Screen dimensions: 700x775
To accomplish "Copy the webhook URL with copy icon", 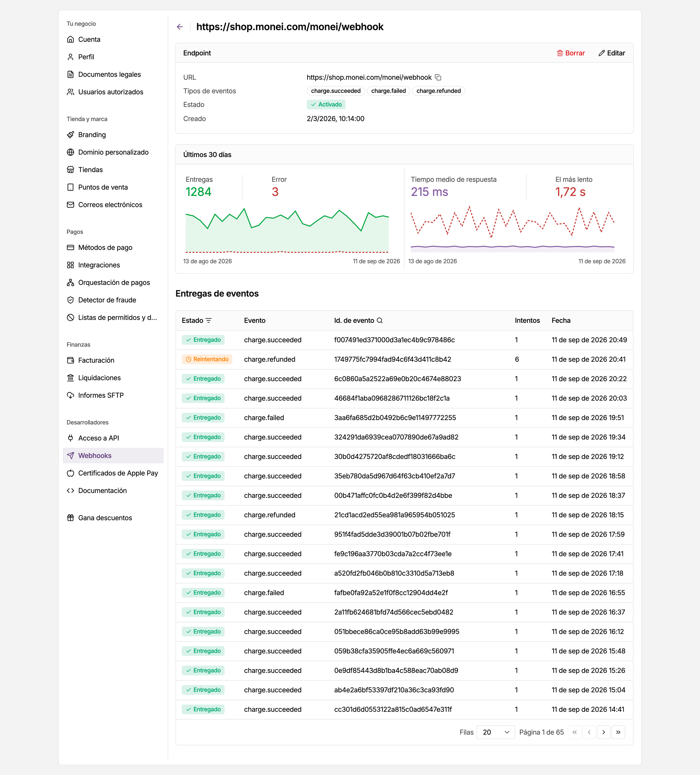I will (x=438, y=77).
